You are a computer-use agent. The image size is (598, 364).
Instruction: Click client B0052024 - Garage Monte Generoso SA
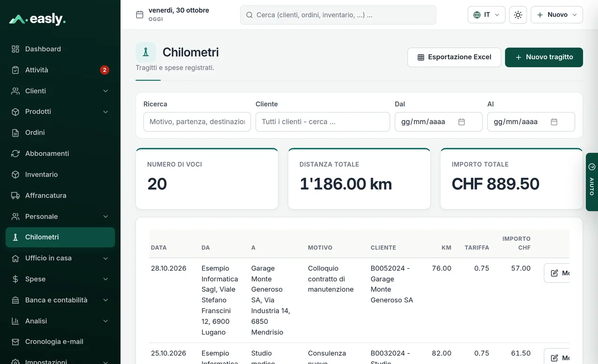[392, 284]
